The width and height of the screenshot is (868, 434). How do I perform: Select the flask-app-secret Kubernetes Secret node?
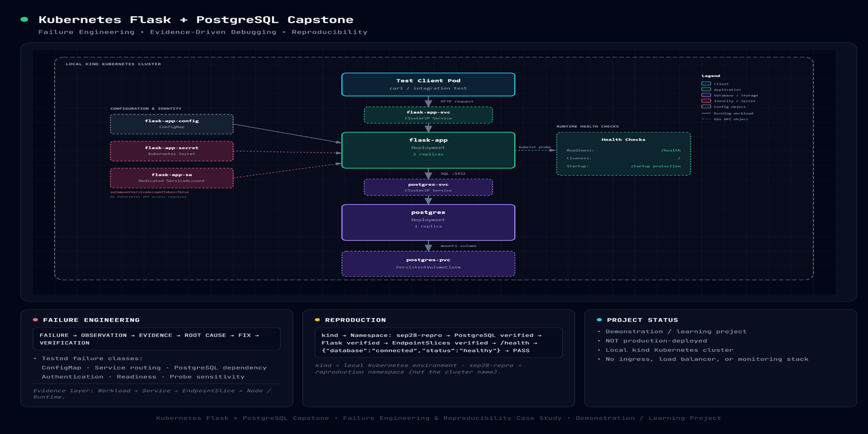tap(172, 151)
